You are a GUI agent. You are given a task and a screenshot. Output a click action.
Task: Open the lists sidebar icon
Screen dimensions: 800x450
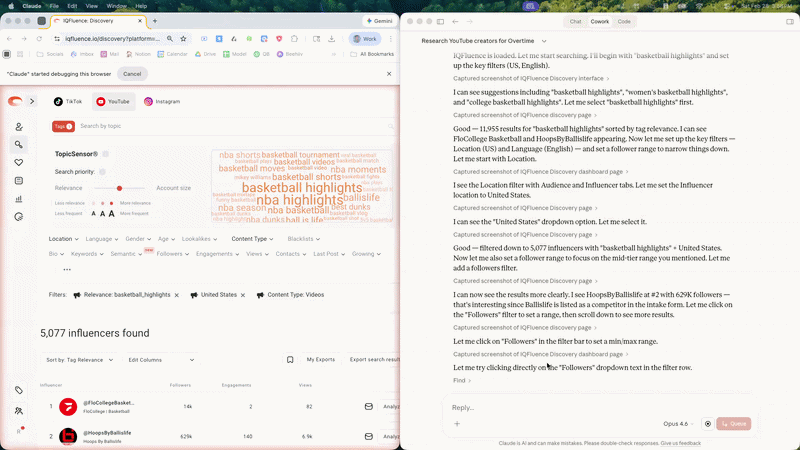point(19,181)
